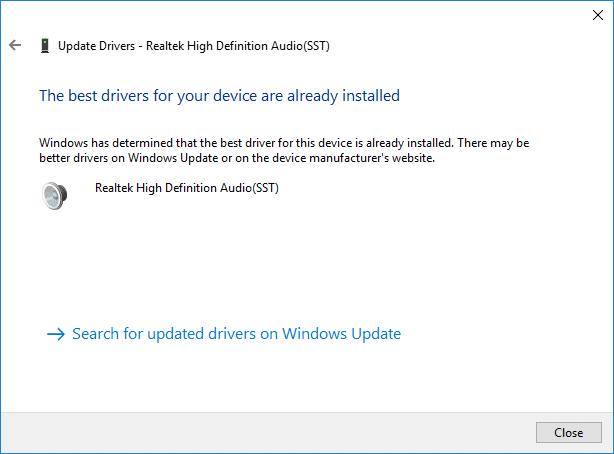Viewport: 614px width, 454px height.
Task: Click the back arrow in the header
Action: click(x=15, y=45)
